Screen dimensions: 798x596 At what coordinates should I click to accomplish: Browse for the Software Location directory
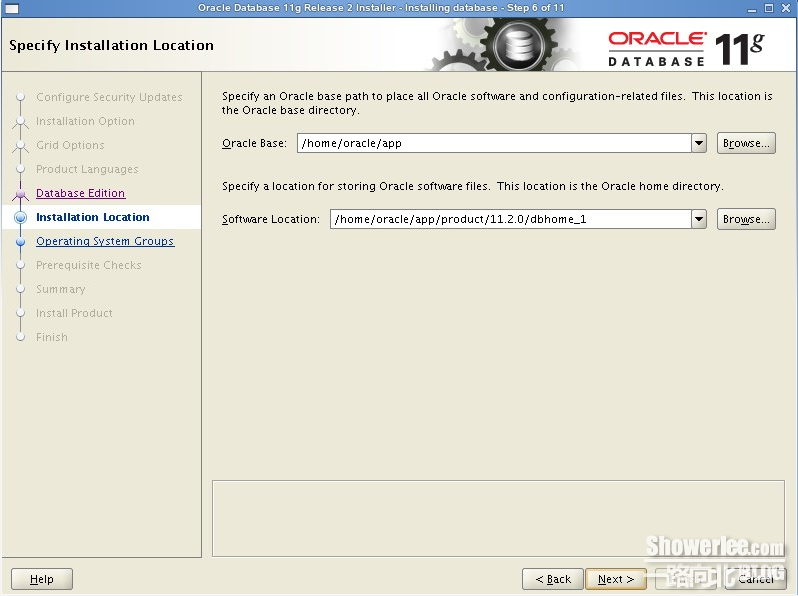click(x=746, y=219)
